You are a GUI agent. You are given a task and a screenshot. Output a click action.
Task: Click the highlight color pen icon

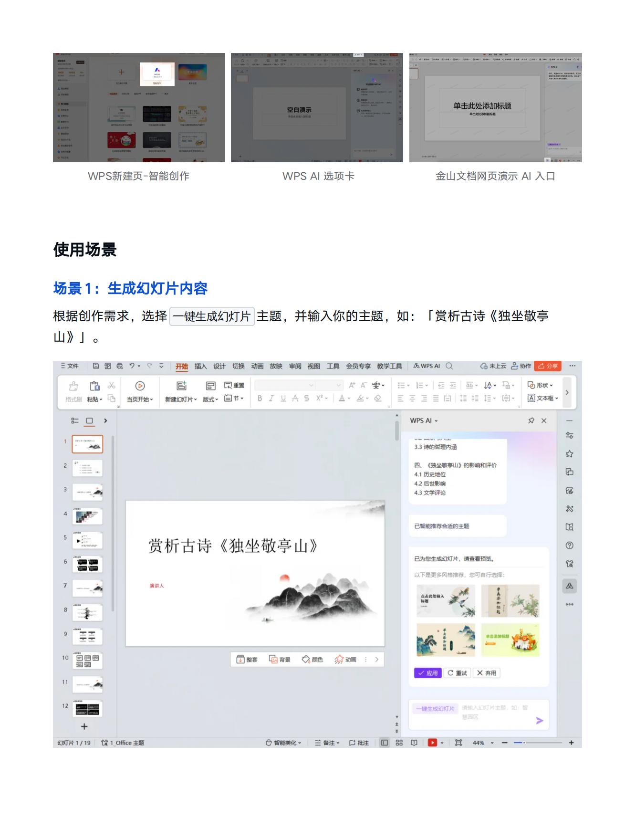pos(360,398)
